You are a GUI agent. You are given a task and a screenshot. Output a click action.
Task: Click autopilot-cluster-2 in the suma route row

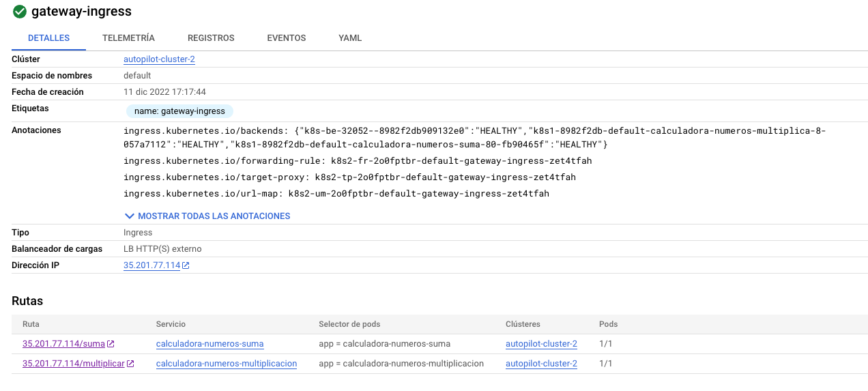(541, 344)
